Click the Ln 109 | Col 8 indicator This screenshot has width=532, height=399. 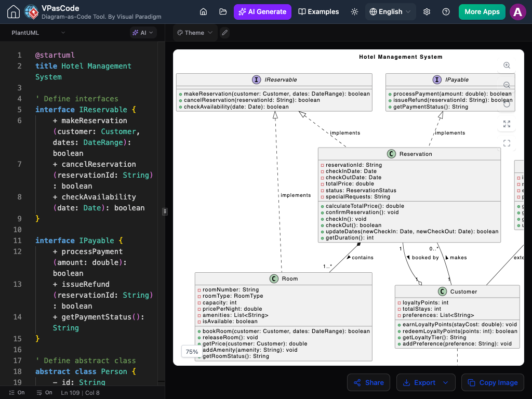(81, 393)
